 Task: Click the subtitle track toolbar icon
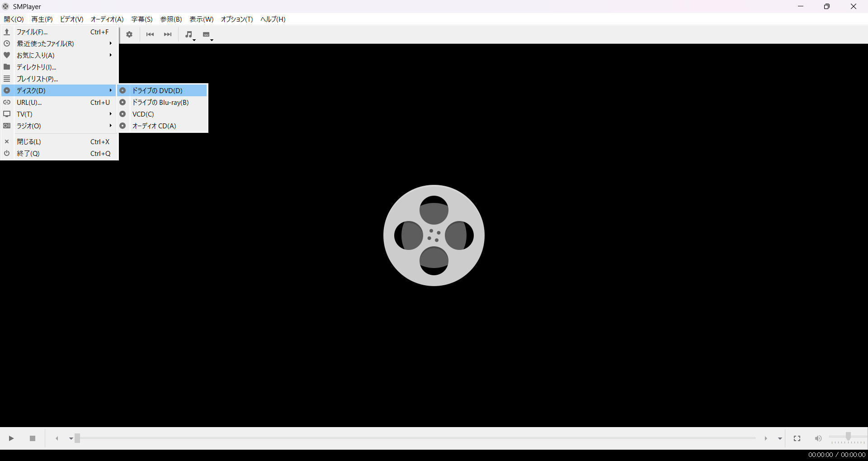pos(206,34)
